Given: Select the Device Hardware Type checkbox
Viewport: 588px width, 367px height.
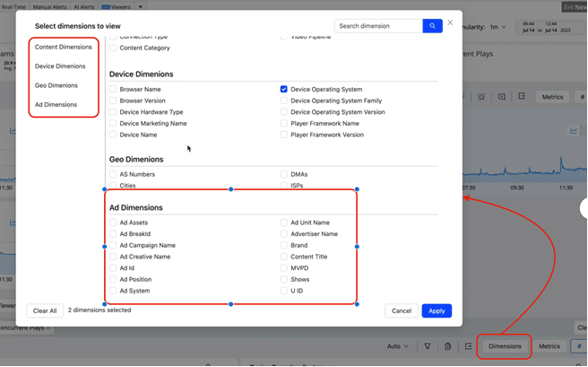Looking at the screenshot, I should click(113, 112).
